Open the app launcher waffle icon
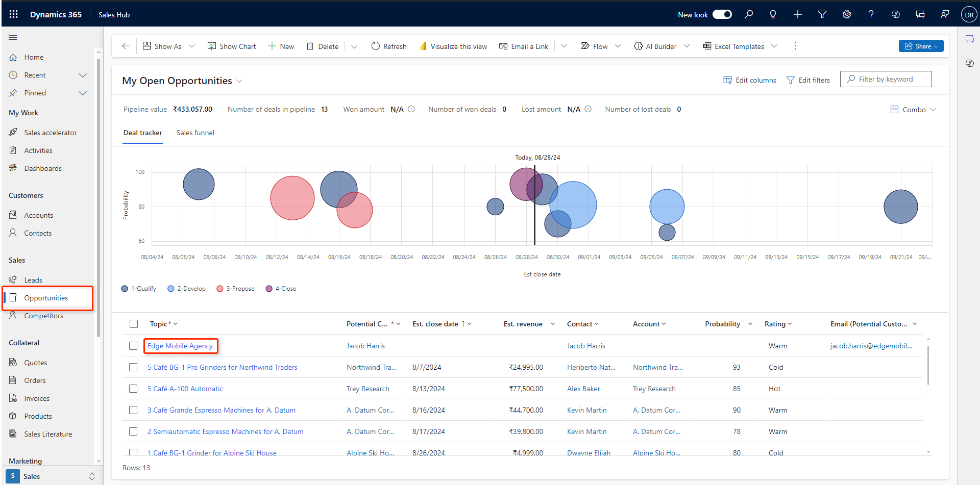The height and width of the screenshot is (485, 980). tap(14, 14)
